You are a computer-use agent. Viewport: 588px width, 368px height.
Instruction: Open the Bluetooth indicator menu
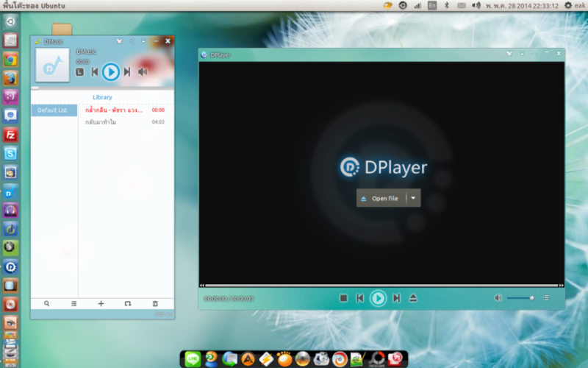(x=446, y=5)
